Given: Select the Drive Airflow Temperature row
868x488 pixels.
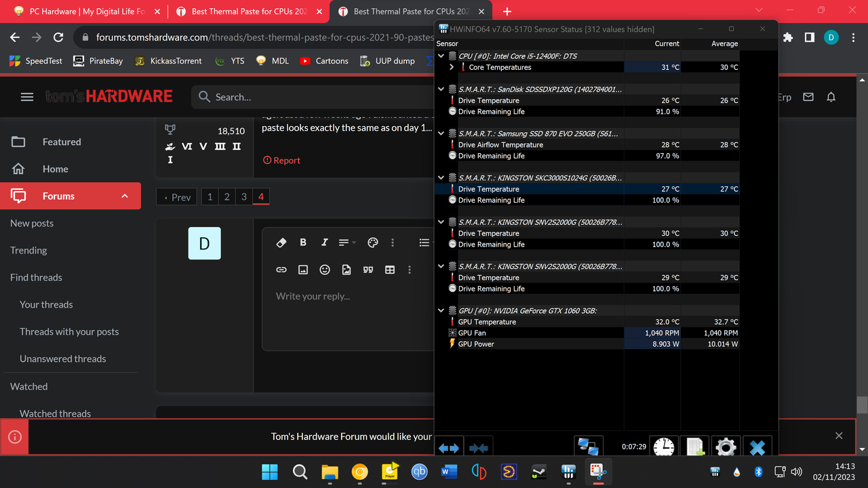Looking at the screenshot, I should pyautogui.click(x=587, y=144).
